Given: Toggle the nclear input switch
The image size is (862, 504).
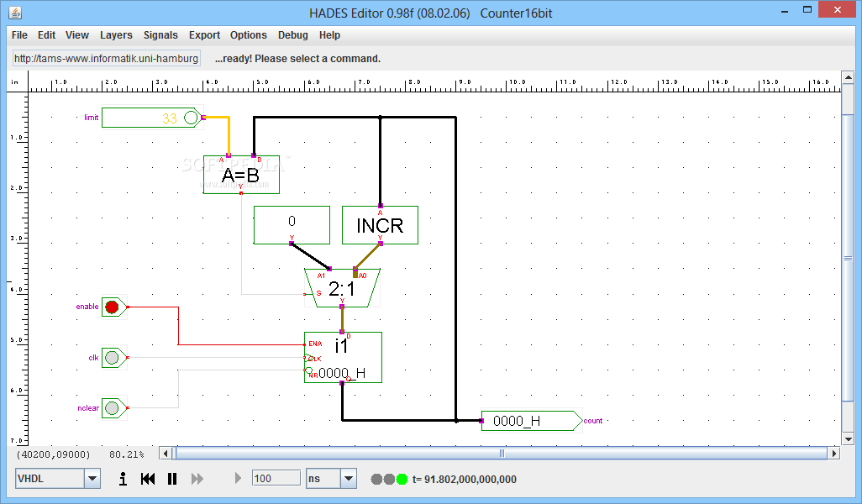Looking at the screenshot, I should click(112, 408).
